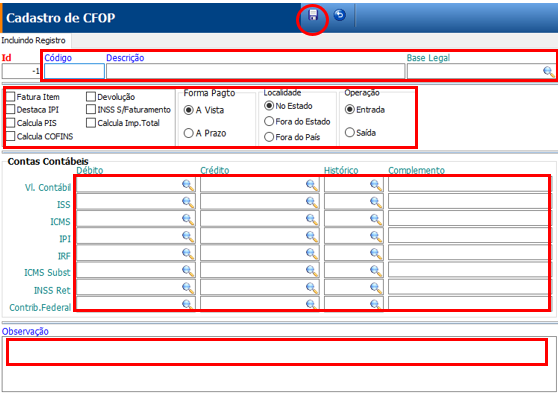Viewport: 558px width, 398px height.
Task: Open the ICMS Subst Histórico lookup magnifier
Action: pyautogui.click(x=376, y=271)
